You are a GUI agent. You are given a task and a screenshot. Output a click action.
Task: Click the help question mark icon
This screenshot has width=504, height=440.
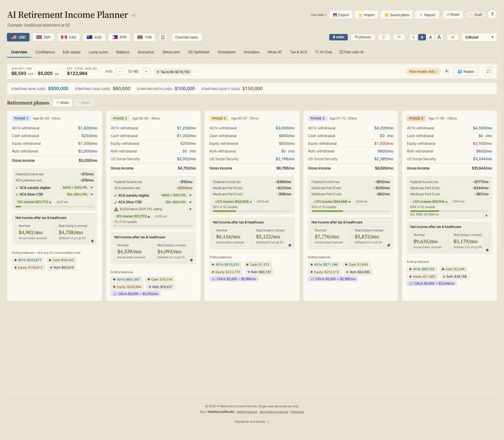(492, 15)
